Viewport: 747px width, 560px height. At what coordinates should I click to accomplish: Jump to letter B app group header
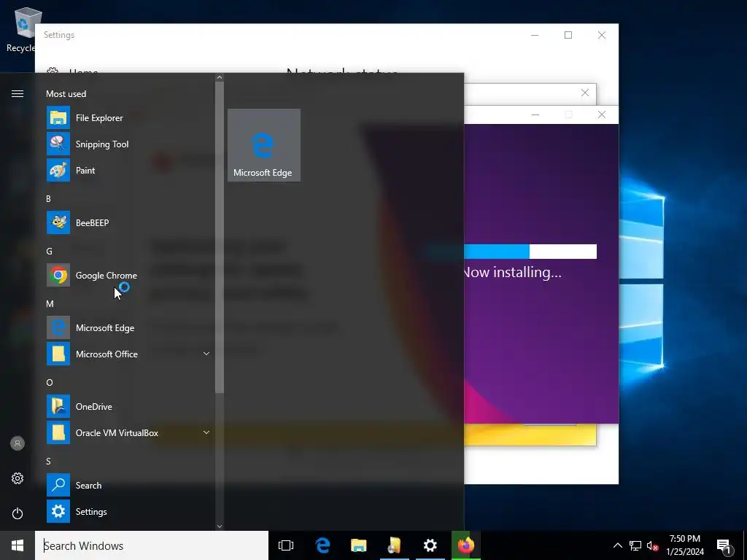(48, 198)
